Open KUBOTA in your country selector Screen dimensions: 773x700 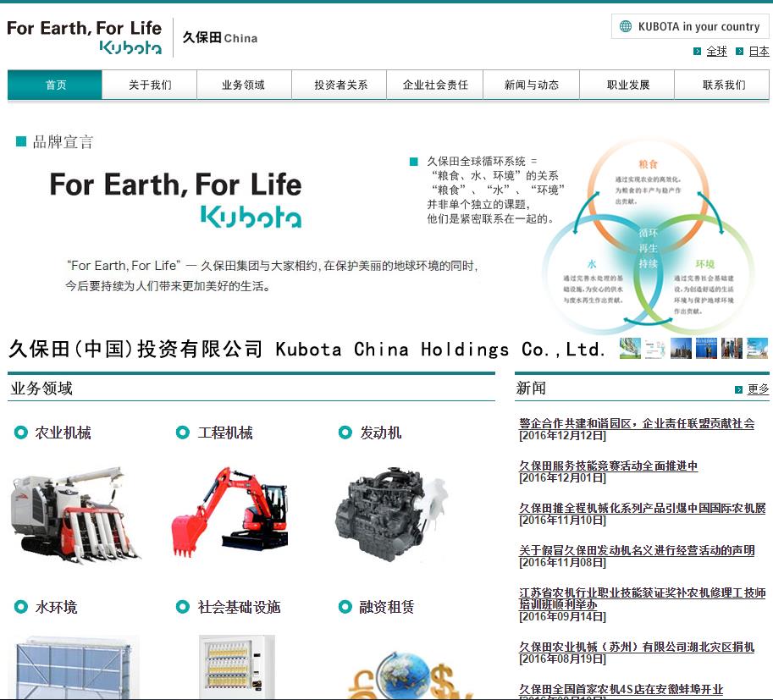pyautogui.click(x=690, y=26)
